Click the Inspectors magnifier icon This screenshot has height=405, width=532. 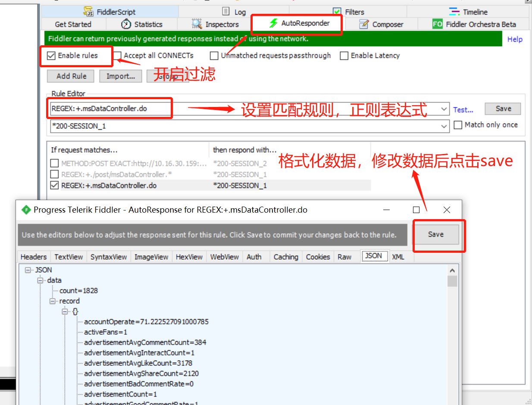[x=197, y=24]
